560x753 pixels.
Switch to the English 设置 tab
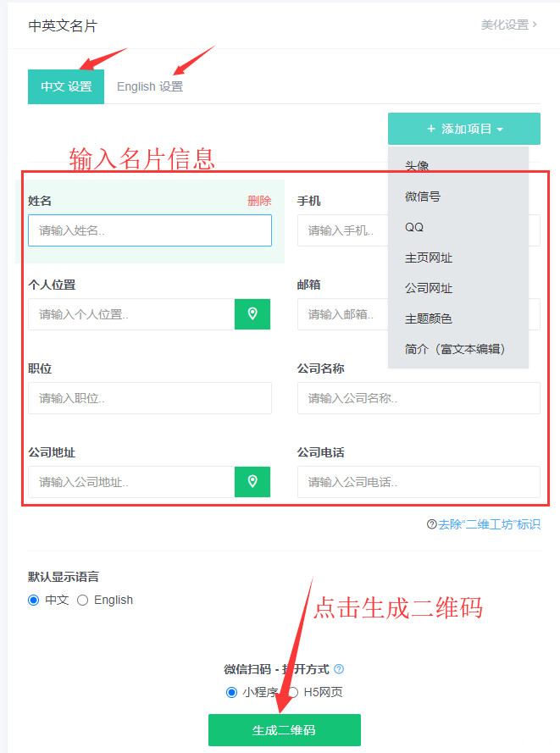pos(149,86)
